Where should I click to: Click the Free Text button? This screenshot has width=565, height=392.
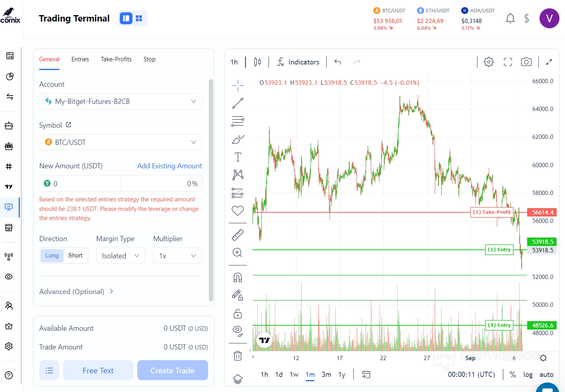click(x=98, y=371)
